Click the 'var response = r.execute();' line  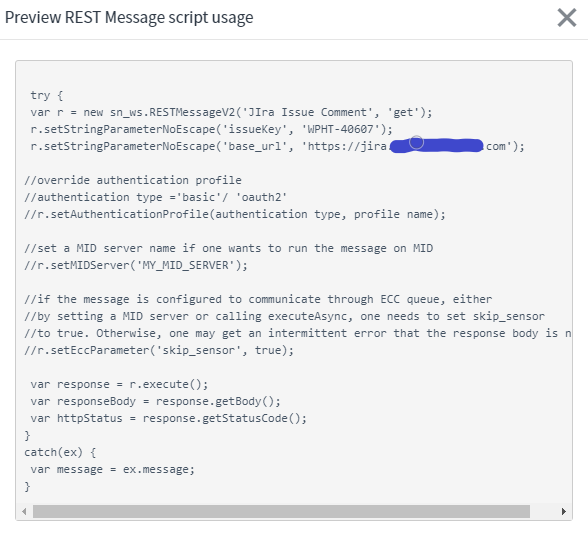[119, 384]
